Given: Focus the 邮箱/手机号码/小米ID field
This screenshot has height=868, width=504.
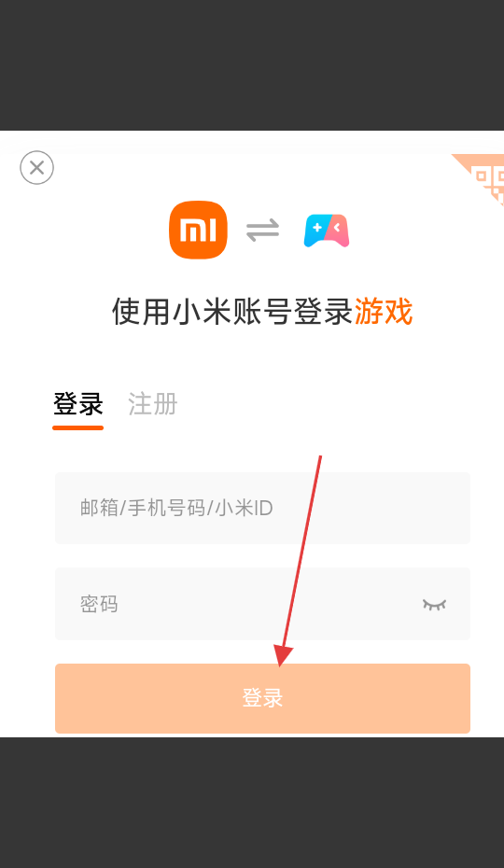Looking at the screenshot, I should pyautogui.click(x=262, y=508).
